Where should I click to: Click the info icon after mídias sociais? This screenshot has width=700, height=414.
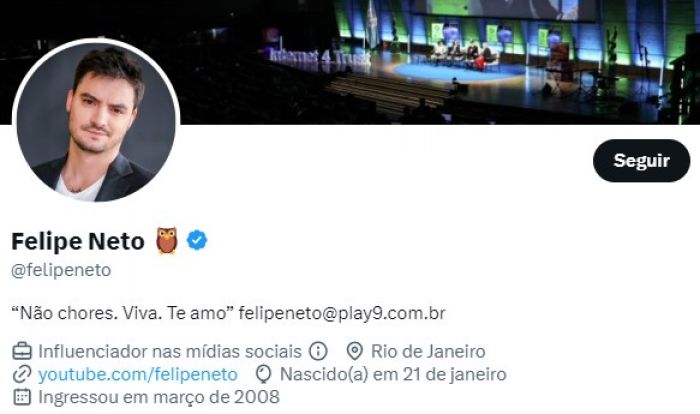tap(318, 351)
